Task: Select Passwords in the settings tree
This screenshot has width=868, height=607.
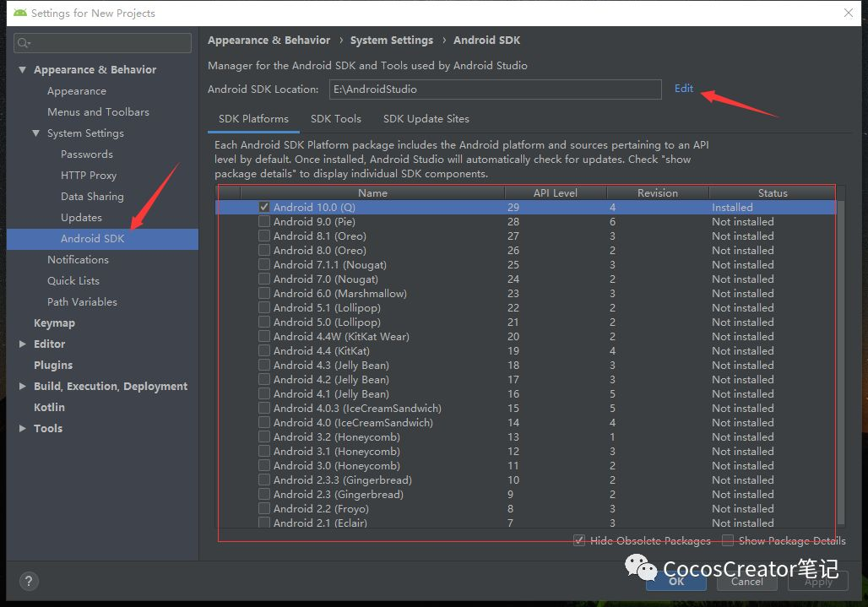Action: pyautogui.click(x=87, y=154)
